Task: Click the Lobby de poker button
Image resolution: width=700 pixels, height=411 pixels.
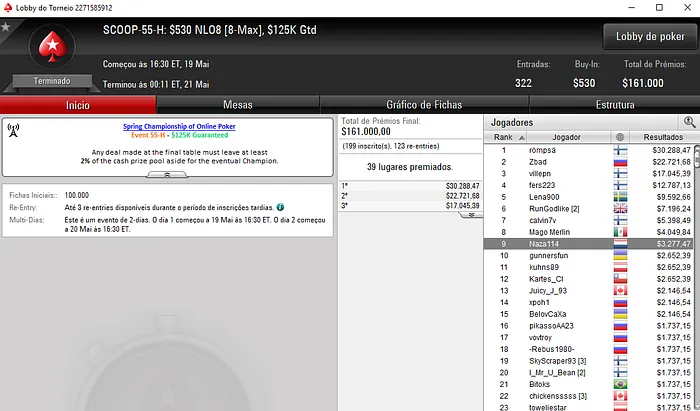Action: pyautogui.click(x=650, y=37)
